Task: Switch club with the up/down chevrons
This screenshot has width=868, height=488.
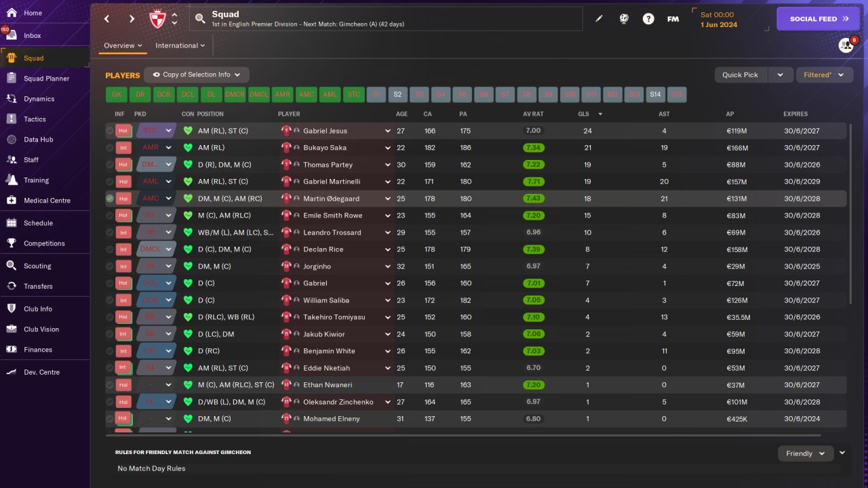Action: (x=174, y=19)
